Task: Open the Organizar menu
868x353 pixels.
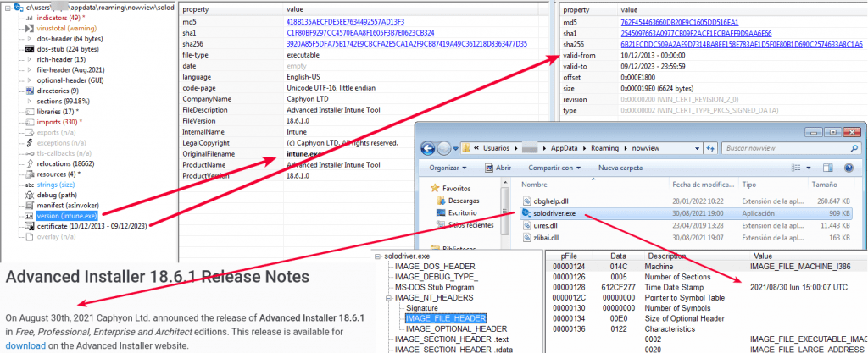Action: click(448, 168)
